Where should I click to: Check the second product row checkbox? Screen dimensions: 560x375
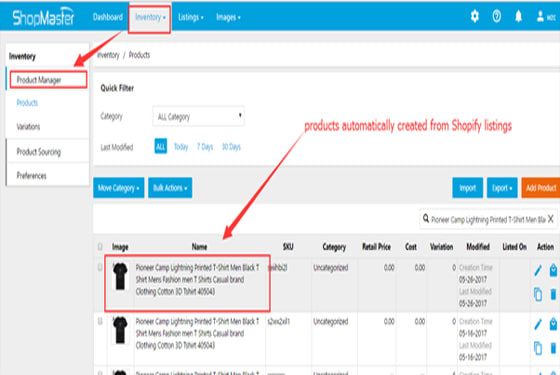pyautogui.click(x=100, y=321)
